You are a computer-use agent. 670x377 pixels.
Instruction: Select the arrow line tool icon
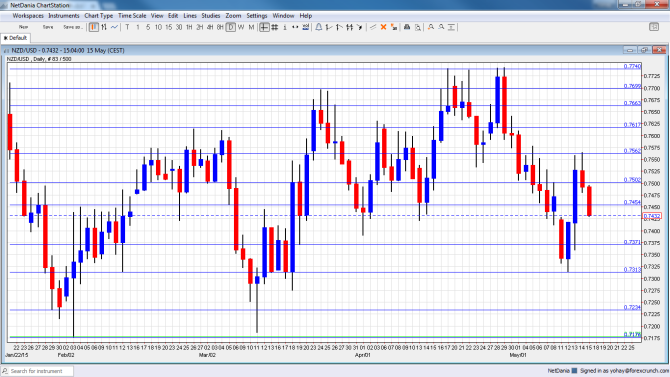(360, 27)
